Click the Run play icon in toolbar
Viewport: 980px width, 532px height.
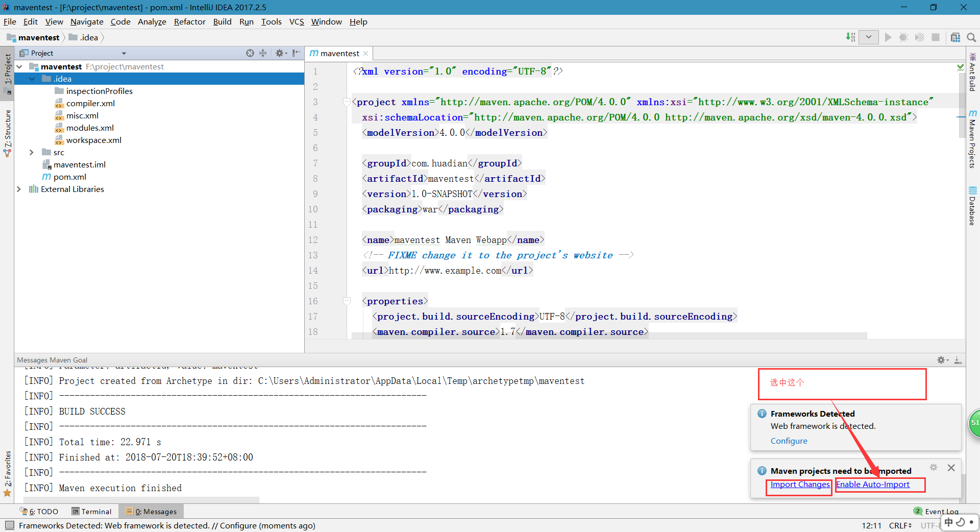[888, 37]
